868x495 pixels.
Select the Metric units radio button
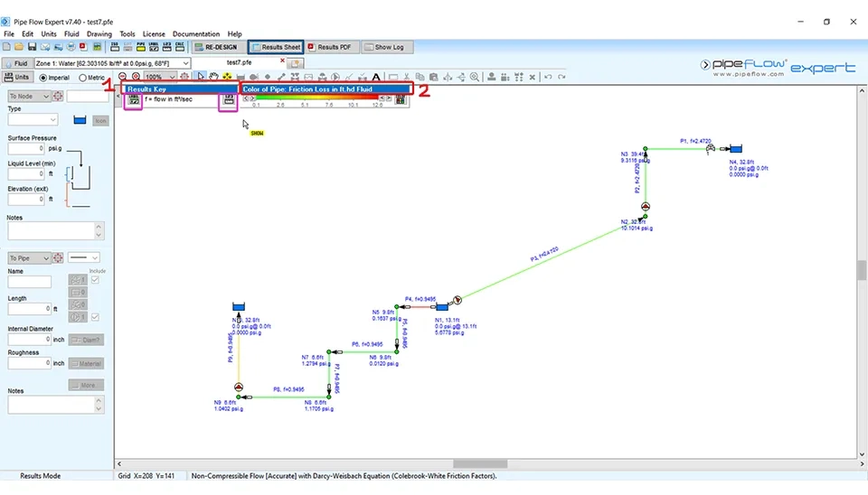80,78
